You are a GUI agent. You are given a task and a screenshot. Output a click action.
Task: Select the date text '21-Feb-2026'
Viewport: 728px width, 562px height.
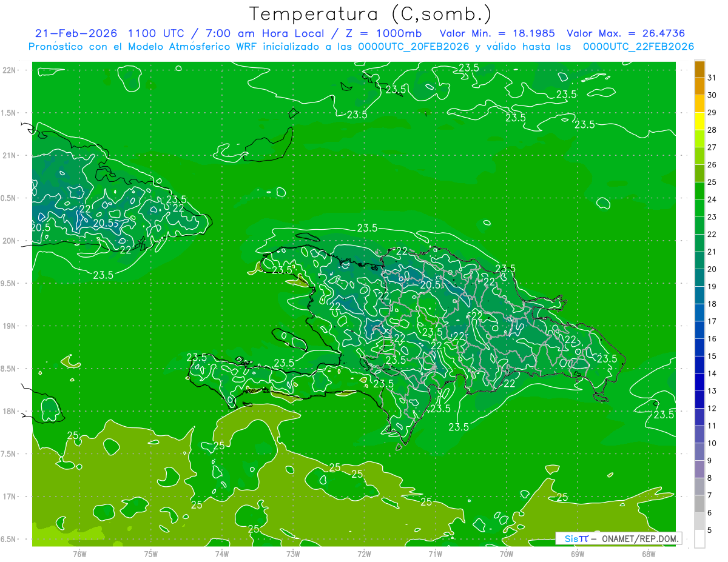(76, 33)
